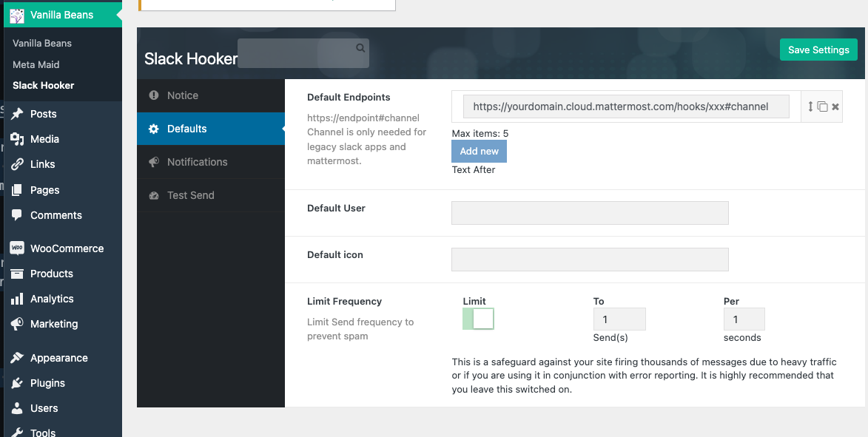Open the Meta Maid submenu item

[36, 65]
